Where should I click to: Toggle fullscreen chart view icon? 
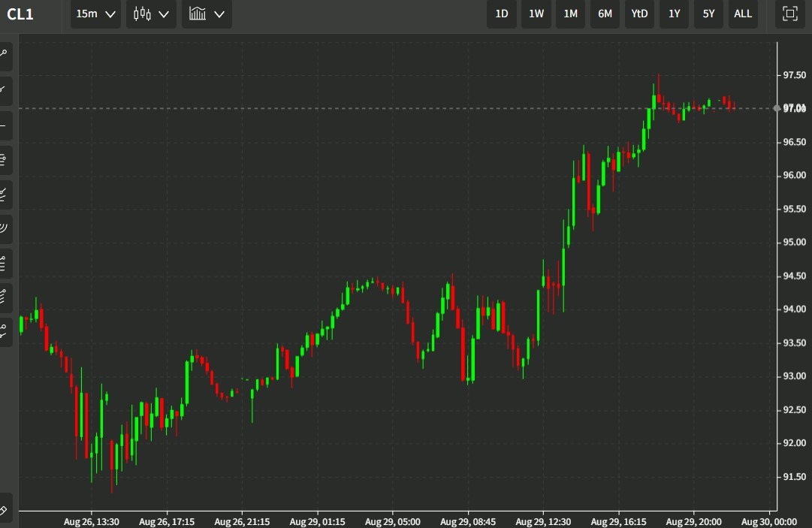click(x=789, y=14)
